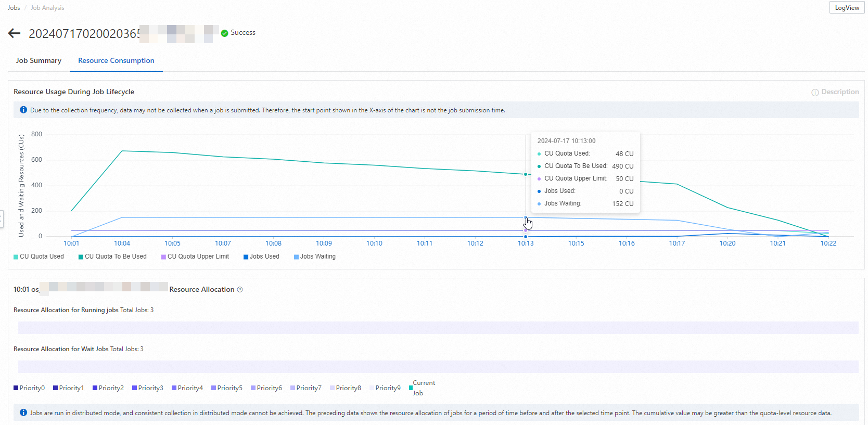This screenshot has height=425, width=868.
Task: Go back using the left arrow icon
Action: click(x=14, y=33)
